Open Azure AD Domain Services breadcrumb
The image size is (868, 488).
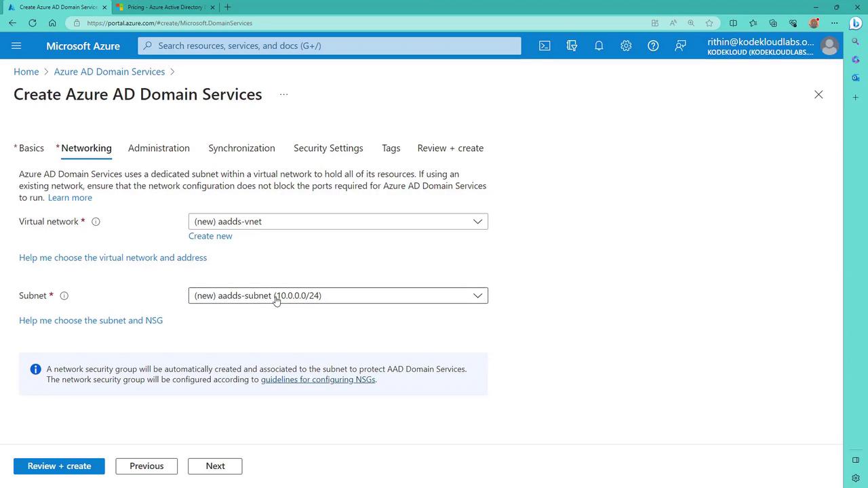109,72
